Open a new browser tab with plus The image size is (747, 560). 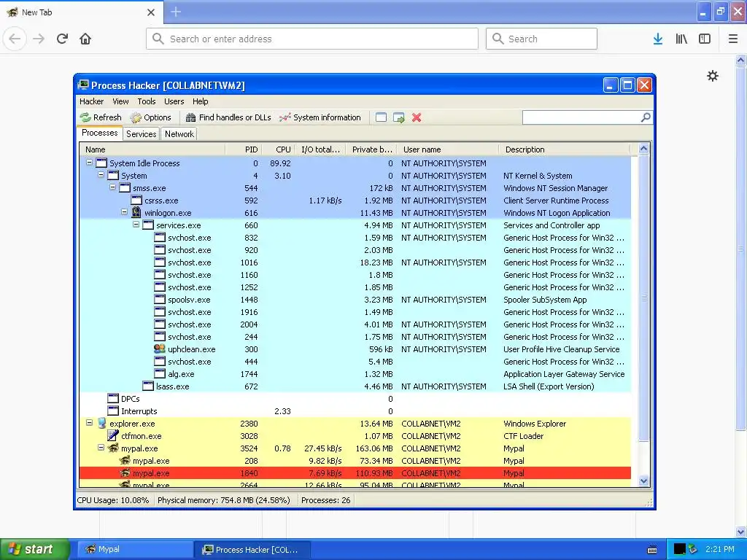[176, 12]
